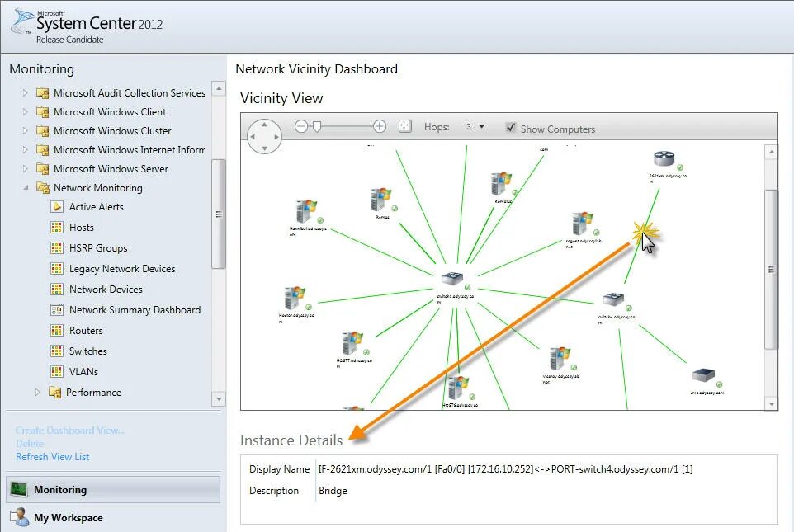
Task: Open the HSRP Groups view
Action: pos(98,248)
